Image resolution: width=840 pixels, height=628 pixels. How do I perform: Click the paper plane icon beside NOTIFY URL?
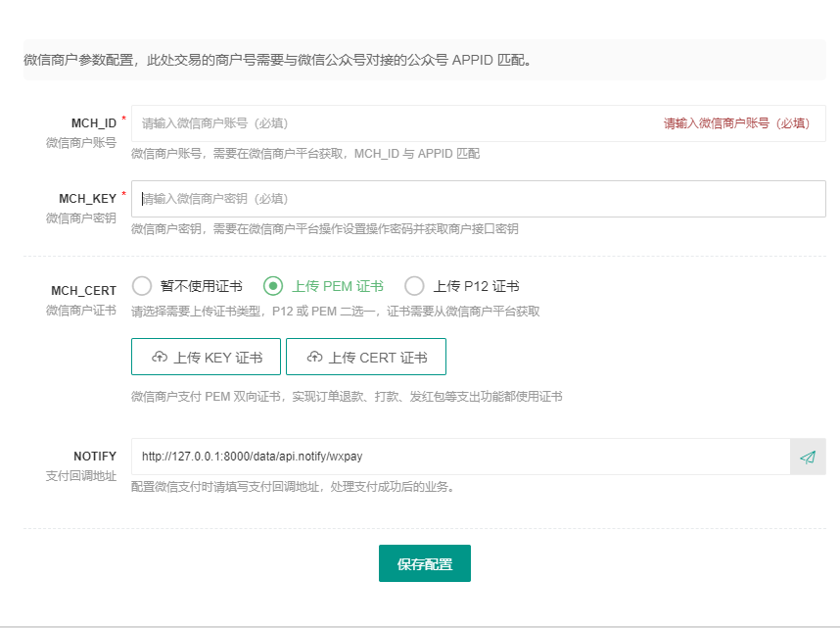pyautogui.click(x=808, y=457)
